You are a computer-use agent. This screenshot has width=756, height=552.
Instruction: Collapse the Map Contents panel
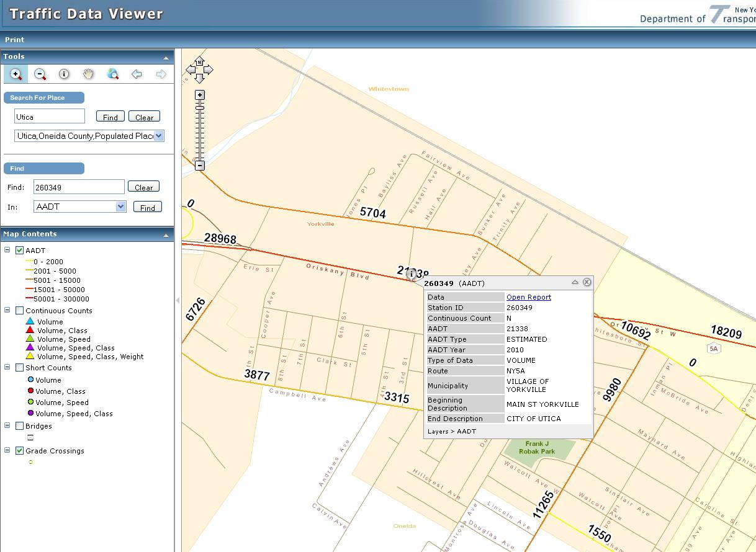(x=165, y=234)
